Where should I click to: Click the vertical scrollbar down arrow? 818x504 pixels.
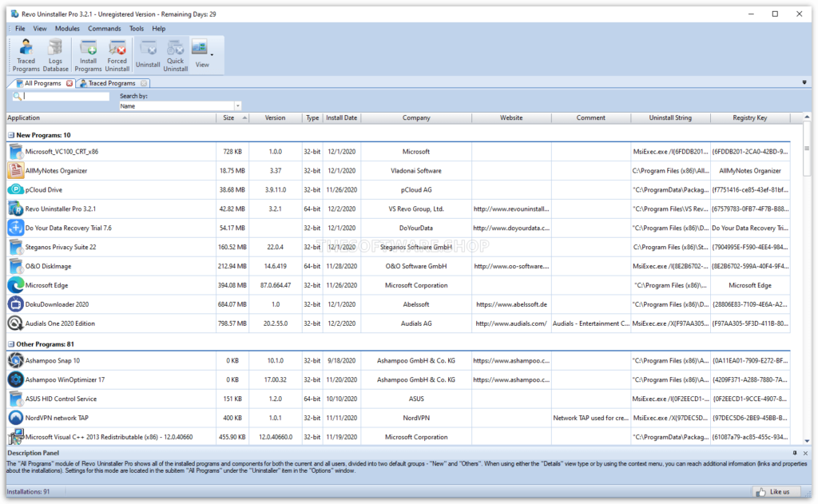[x=807, y=441]
